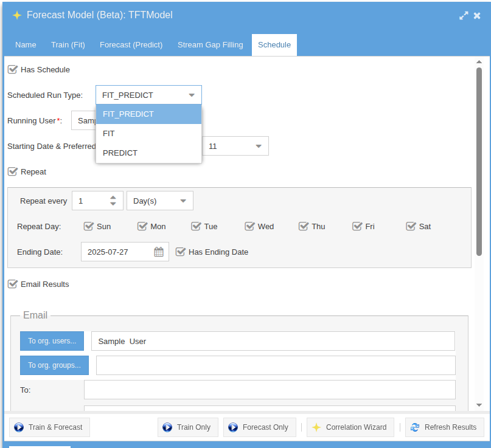The width and height of the screenshot is (491, 448).
Task: Expand the dialog with the maximize arrows icon
Action: (x=464, y=15)
